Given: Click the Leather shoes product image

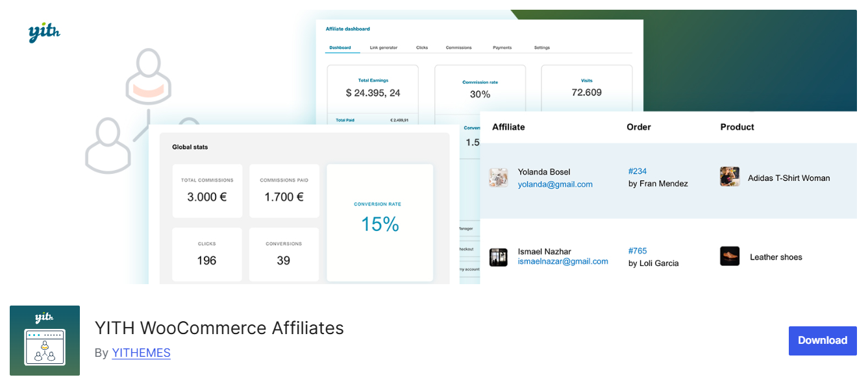Looking at the screenshot, I should tap(730, 256).
